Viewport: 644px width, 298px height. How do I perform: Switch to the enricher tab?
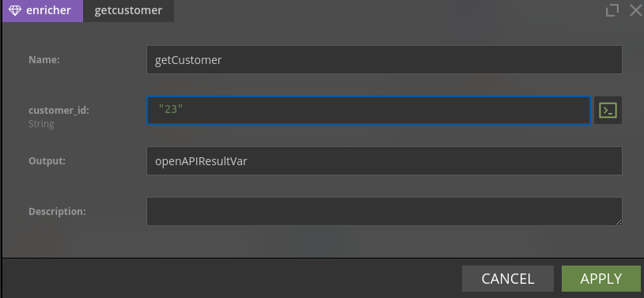click(43, 11)
